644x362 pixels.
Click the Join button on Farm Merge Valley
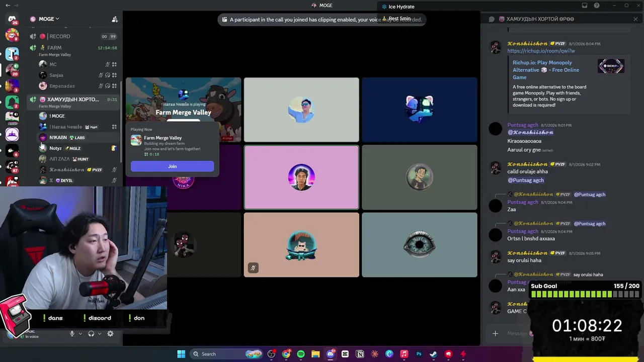click(172, 166)
